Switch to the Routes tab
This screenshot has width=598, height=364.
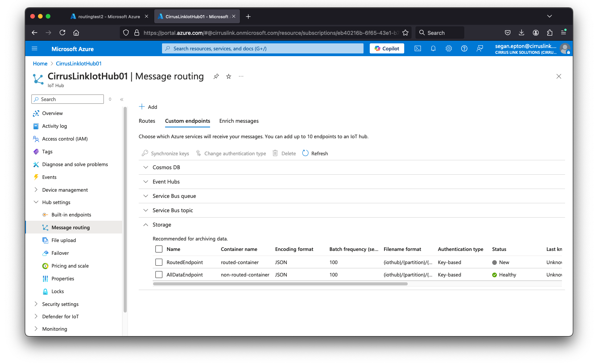[x=147, y=121]
